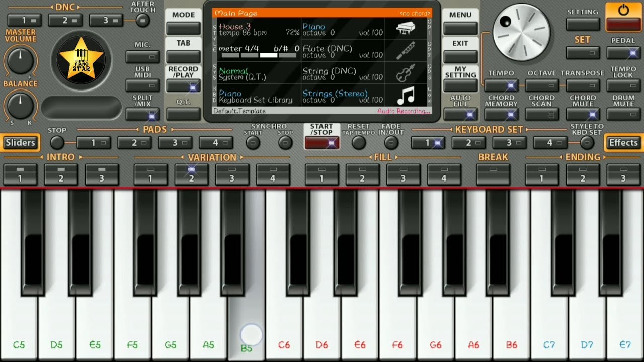Viewport: 644px width, 362px height.
Task: Select Intro 1
Action: pyautogui.click(x=20, y=174)
